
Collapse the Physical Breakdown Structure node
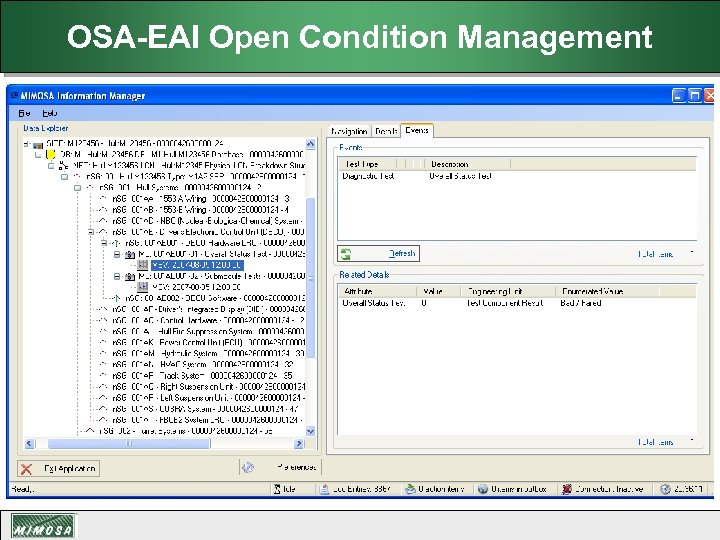(51, 166)
